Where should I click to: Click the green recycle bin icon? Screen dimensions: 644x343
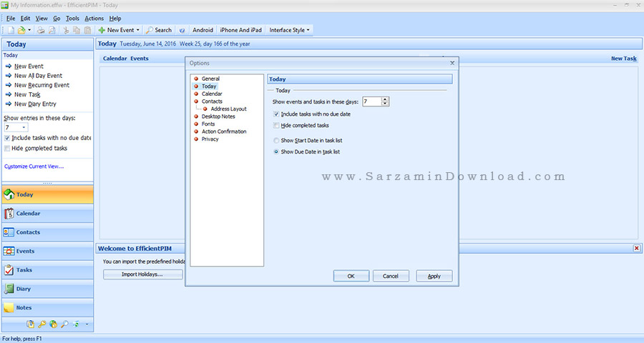point(76,324)
